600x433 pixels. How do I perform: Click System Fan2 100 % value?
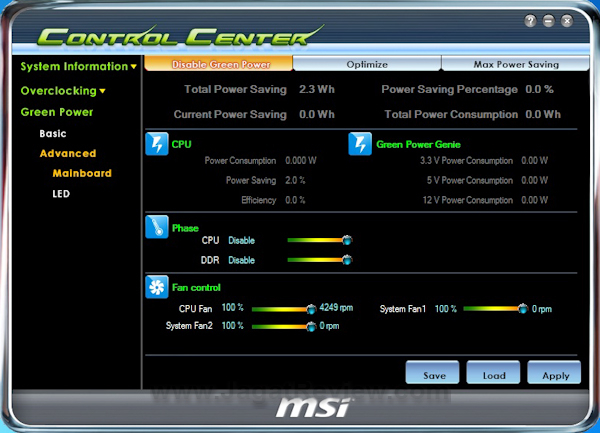pyautogui.click(x=233, y=326)
